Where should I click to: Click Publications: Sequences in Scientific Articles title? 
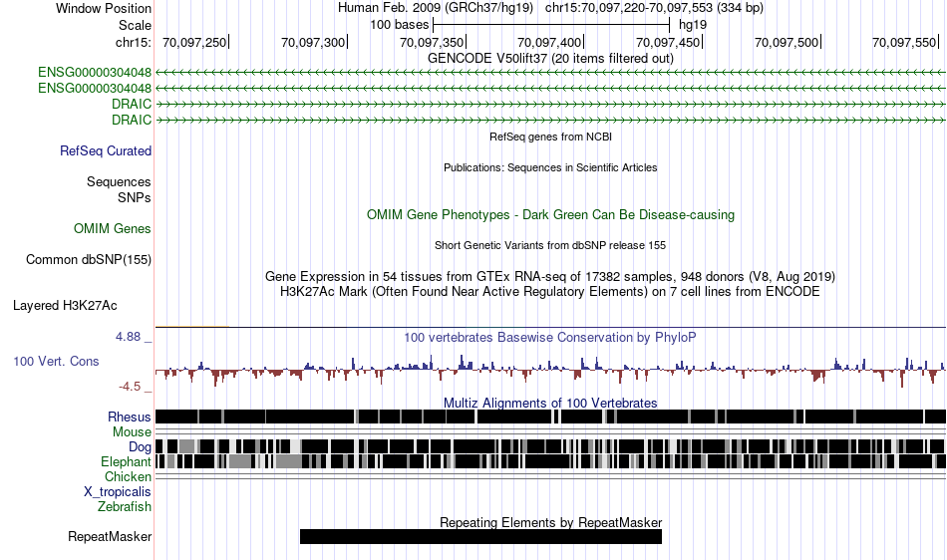(x=550, y=167)
